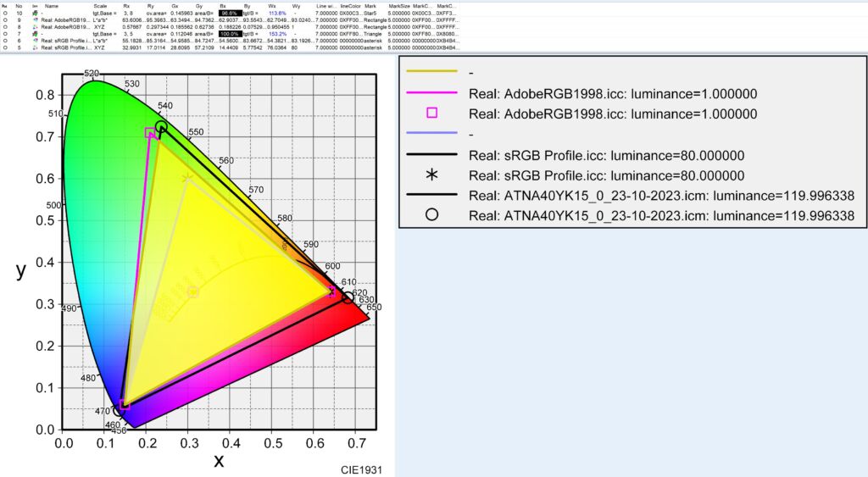
Task: Click the magenta square AdobeRGB legend marker
Action: 431,113
